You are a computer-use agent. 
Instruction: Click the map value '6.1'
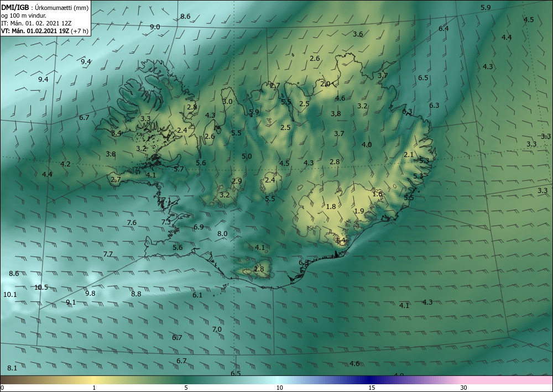(x=197, y=295)
